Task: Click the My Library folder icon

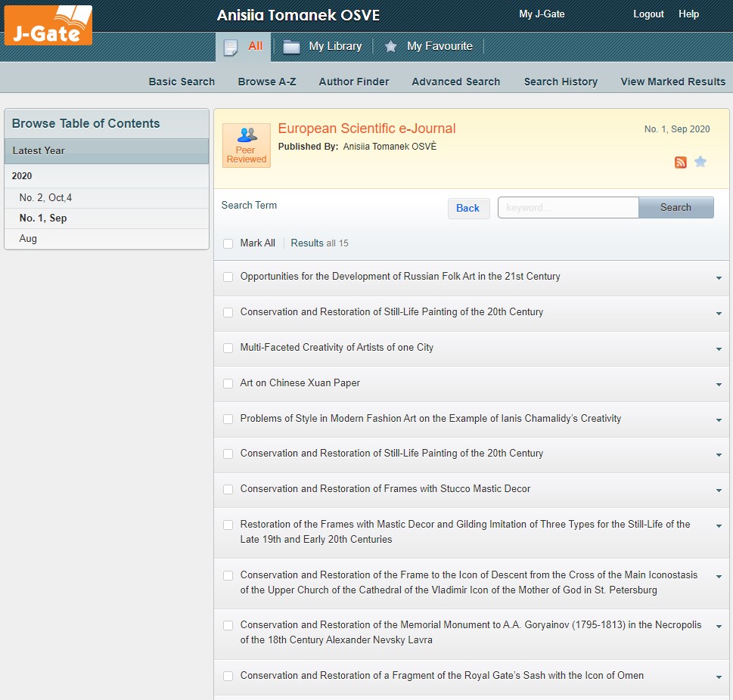Action: click(291, 47)
